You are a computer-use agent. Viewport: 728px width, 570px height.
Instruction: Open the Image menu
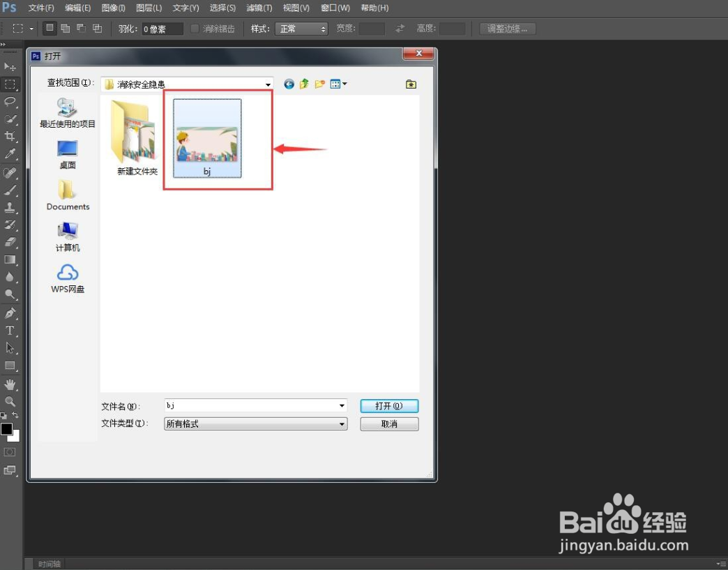[x=113, y=8]
